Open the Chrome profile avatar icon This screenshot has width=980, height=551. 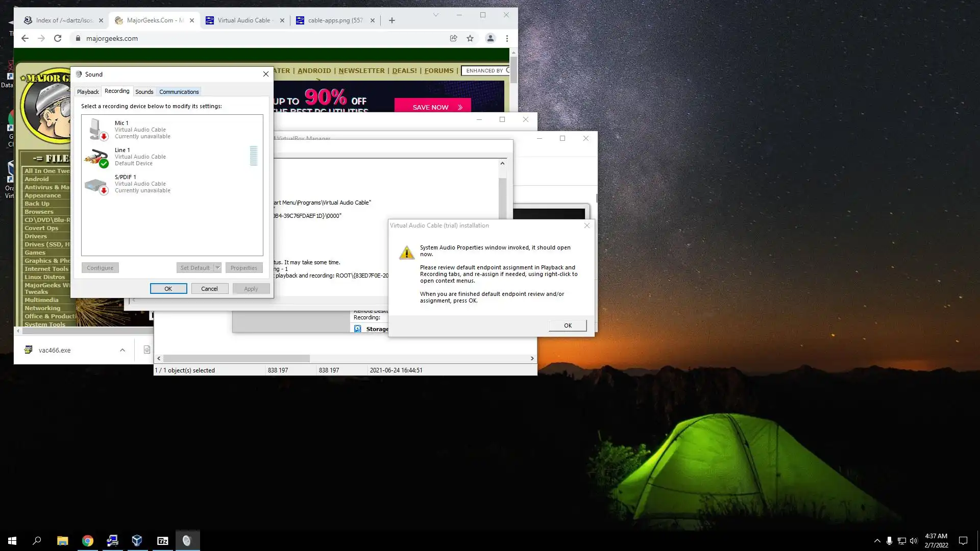pyautogui.click(x=490, y=38)
